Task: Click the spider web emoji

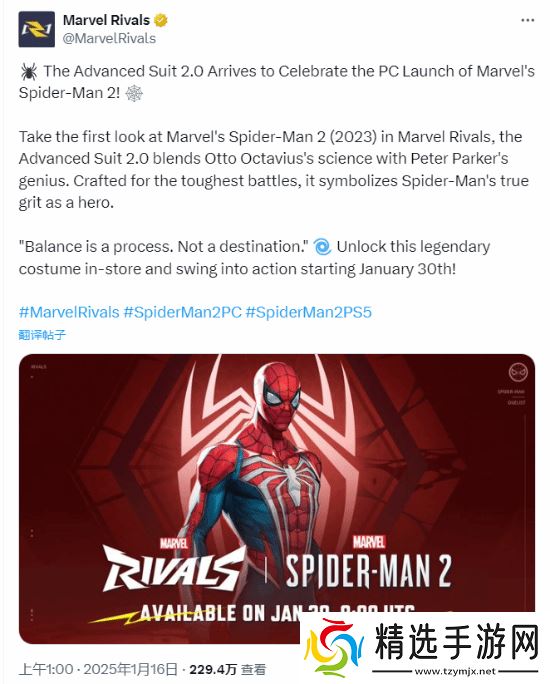Action: click(134, 93)
